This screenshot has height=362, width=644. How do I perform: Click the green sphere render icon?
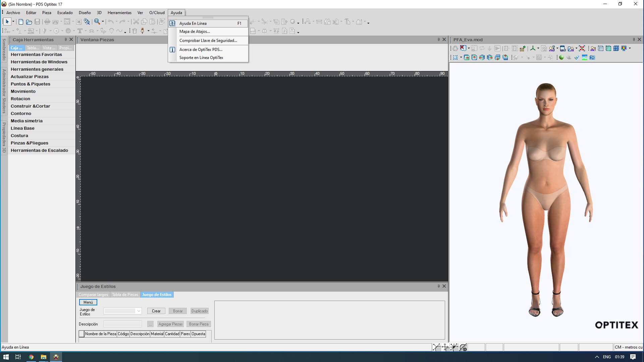pos(561,58)
